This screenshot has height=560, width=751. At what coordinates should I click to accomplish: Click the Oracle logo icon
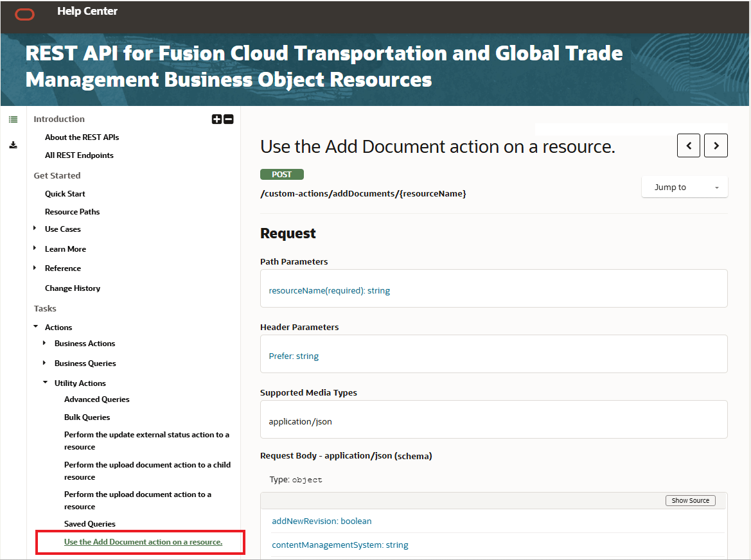(x=24, y=15)
